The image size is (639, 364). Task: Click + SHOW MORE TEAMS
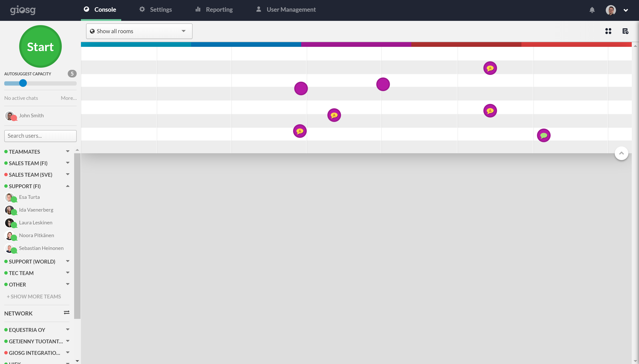tap(34, 297)
